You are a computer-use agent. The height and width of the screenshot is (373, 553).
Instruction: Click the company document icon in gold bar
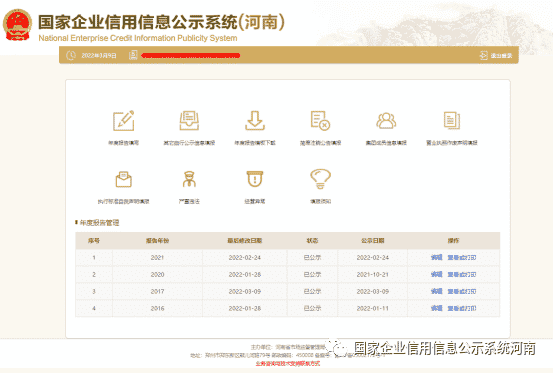pos(133,55)
